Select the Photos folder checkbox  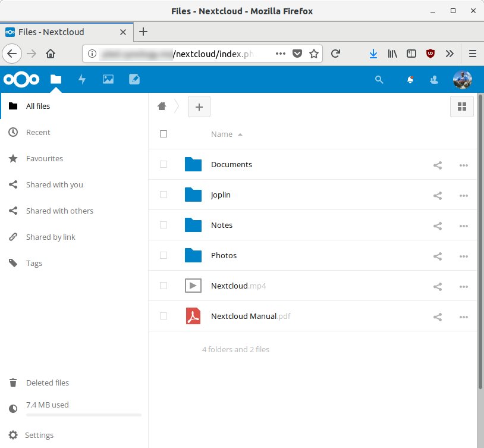(164, 255)
